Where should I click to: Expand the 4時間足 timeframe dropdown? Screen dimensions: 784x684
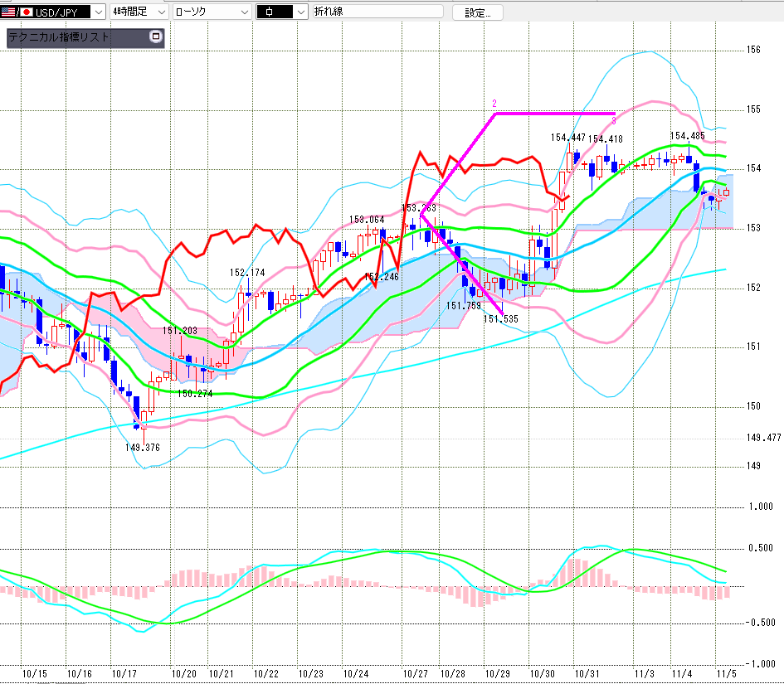tap(159, 12)
